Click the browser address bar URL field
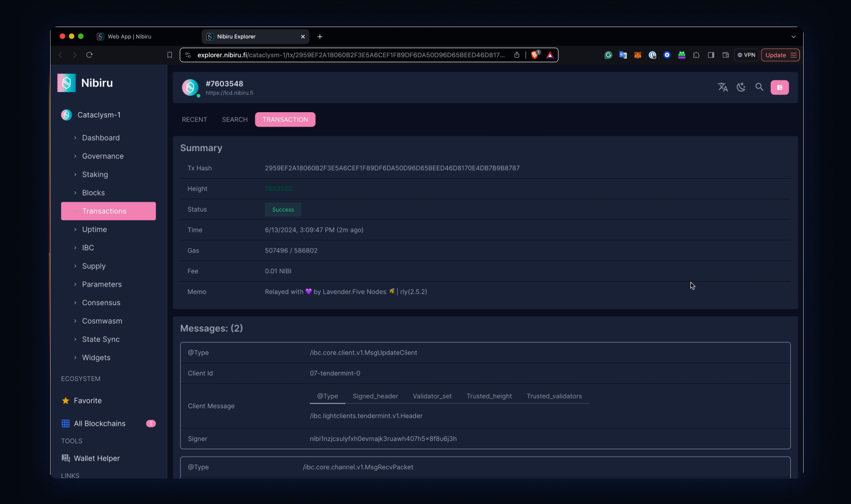 click(351, 55)
